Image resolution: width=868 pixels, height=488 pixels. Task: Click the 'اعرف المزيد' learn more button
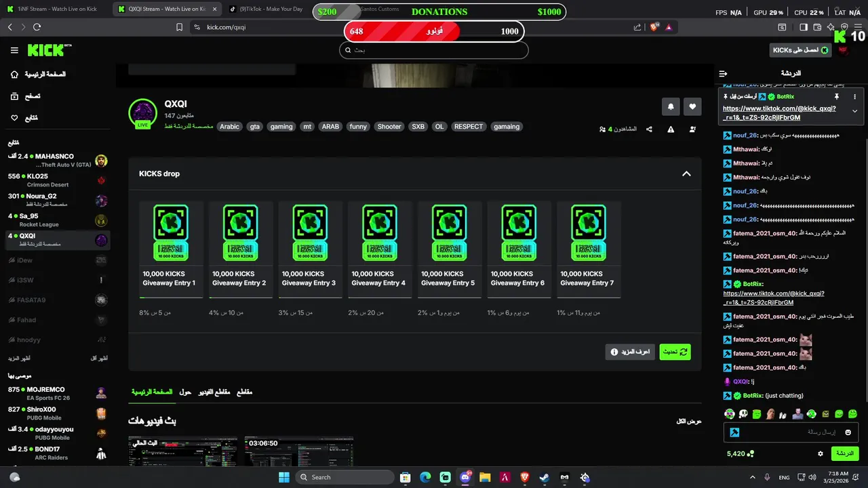[630, 352]
